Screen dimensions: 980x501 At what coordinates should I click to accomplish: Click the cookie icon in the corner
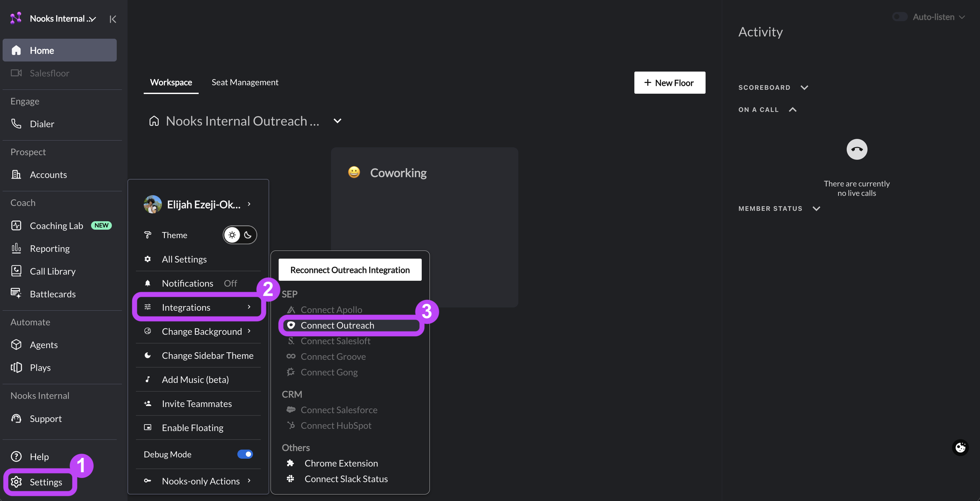[x=960, y=447]
